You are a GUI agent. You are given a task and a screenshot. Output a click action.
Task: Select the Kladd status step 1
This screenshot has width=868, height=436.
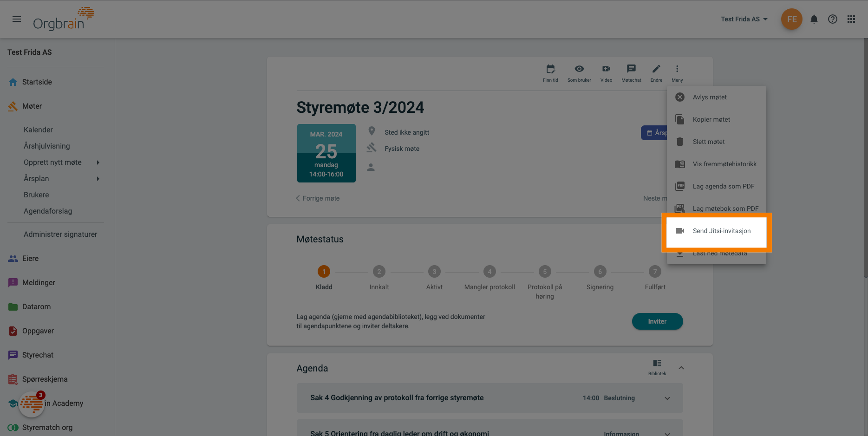coord(324,271)
